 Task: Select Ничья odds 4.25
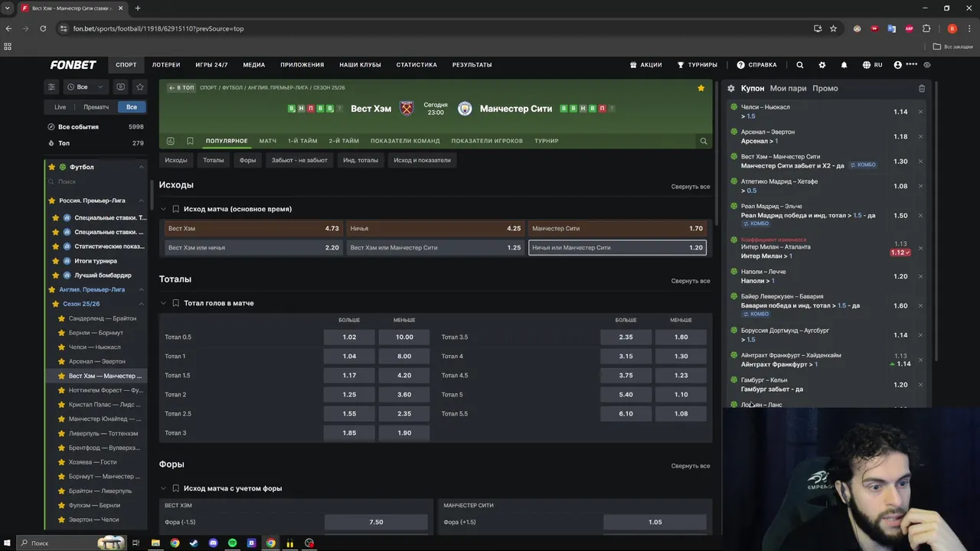click(x=435, y=228)
